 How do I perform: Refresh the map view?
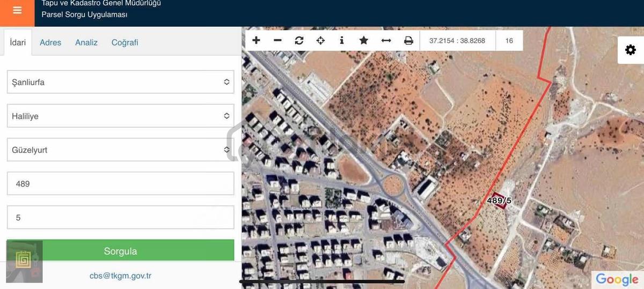pyautogui.click(x=299, y=40)
